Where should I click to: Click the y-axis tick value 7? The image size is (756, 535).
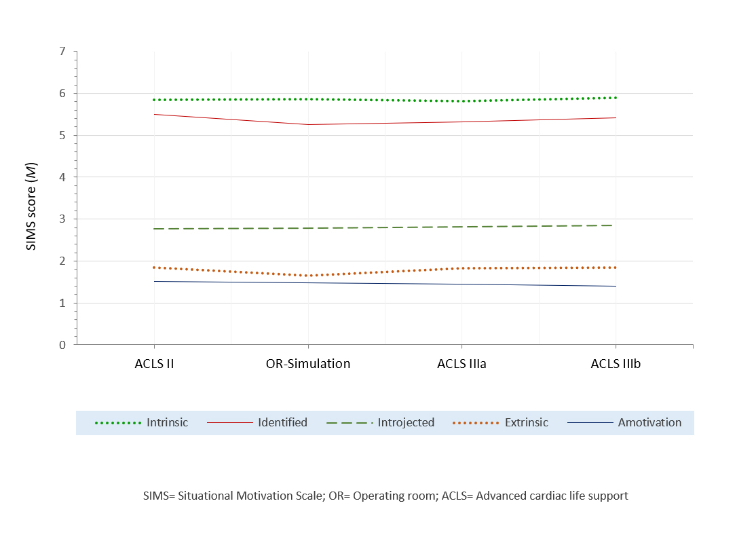click(62, 52)
